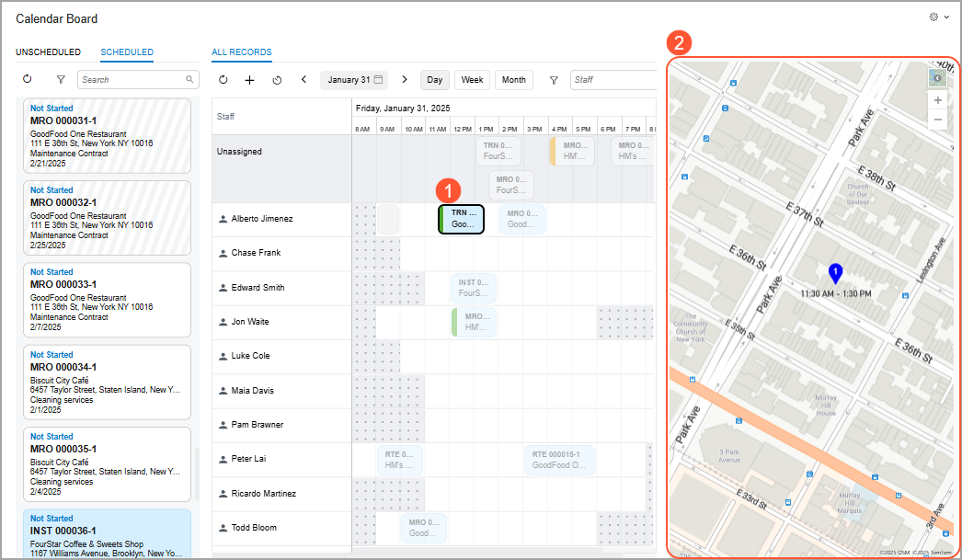Toggle the map layer type thumbnail
The image size is (962, 560).
click(x=937, y=77)
